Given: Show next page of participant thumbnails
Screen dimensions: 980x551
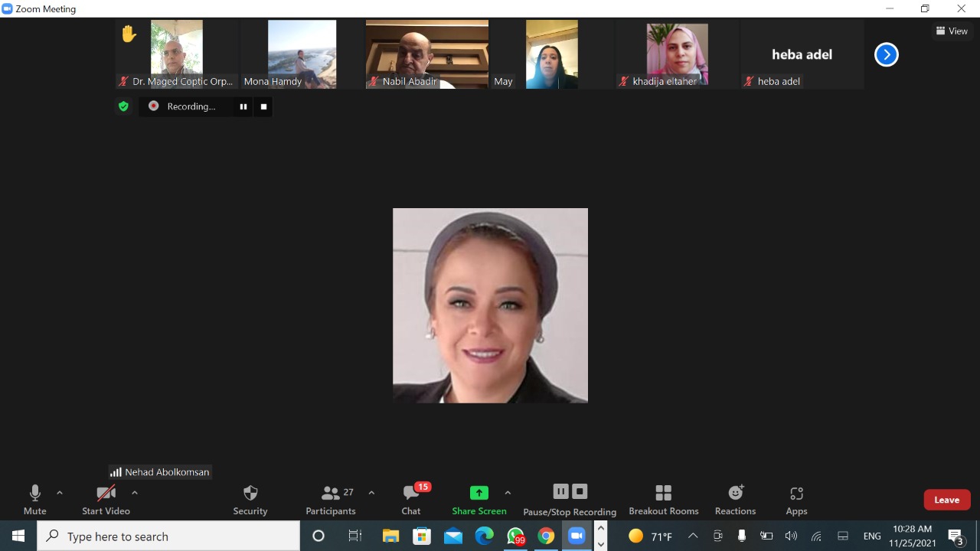Looking at the screenshot, I should point(886,54).
